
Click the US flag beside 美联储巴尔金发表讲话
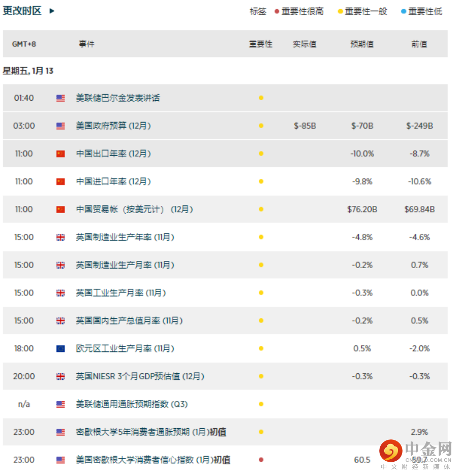point(60,98)
